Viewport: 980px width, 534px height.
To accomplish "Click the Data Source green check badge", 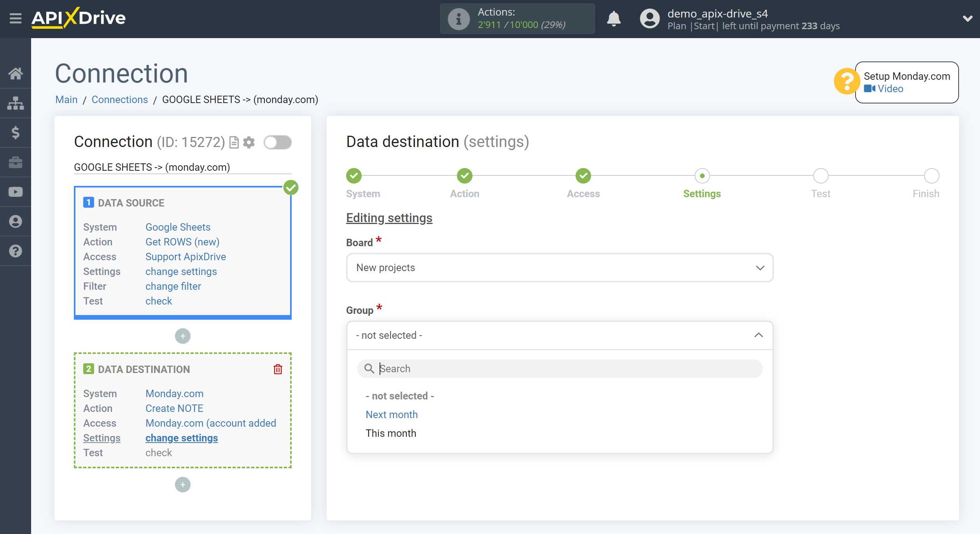I will 291,187.
